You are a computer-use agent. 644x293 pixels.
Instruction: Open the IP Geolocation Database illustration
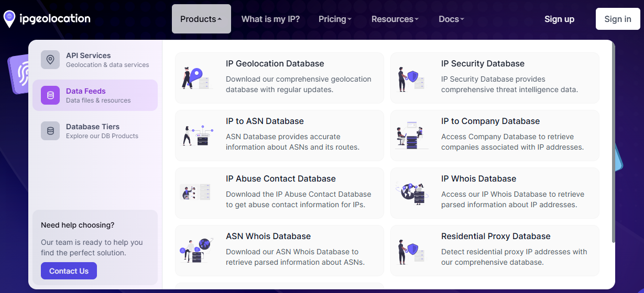(x=196, y=78)
